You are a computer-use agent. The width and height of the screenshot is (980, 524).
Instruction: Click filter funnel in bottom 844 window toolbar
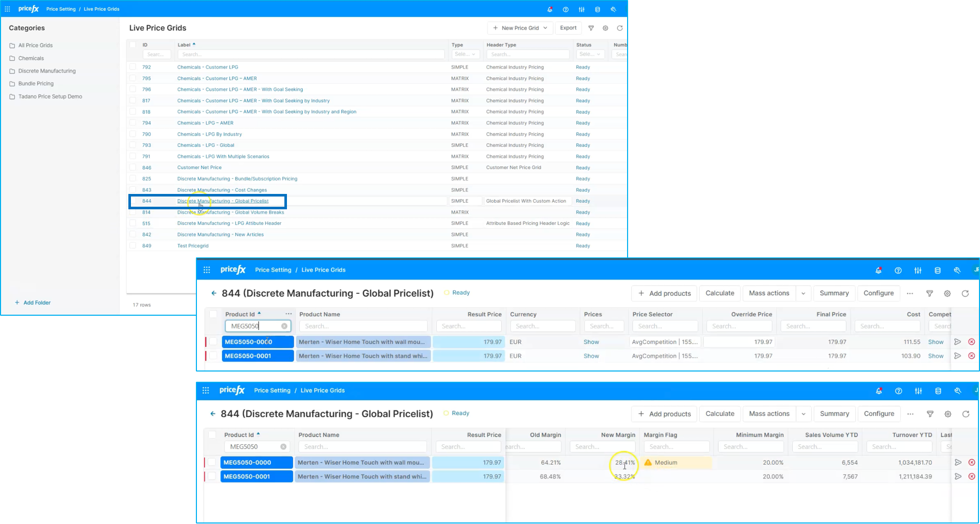coord(930,414)
